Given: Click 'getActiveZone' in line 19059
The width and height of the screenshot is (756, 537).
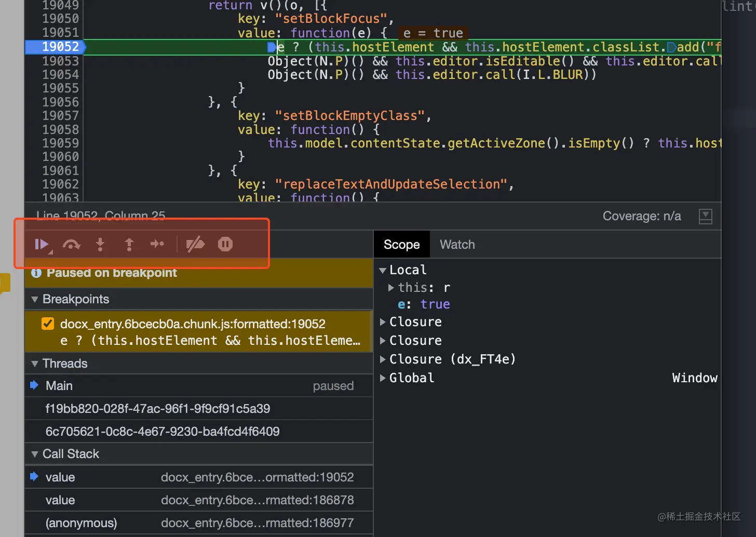Looking at the screenshot, I should click(496, 143).
